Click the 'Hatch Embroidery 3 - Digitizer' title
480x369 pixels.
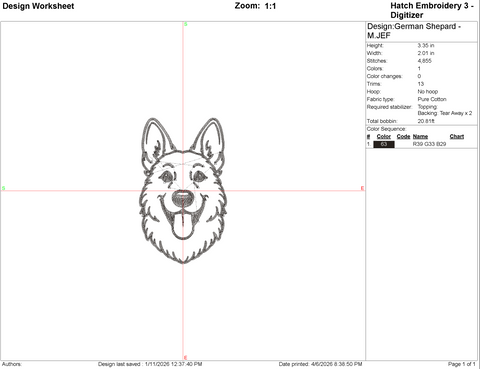click(432, 10)
